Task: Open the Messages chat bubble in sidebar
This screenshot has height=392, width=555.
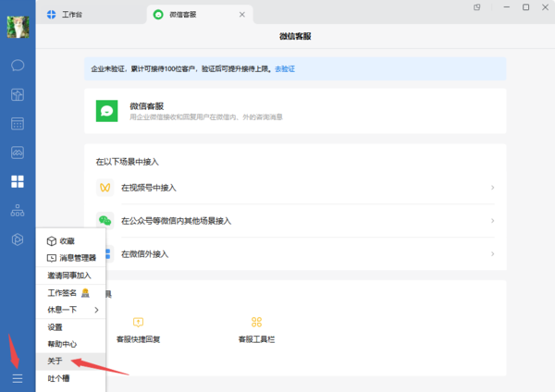Action: coord(18,66)
